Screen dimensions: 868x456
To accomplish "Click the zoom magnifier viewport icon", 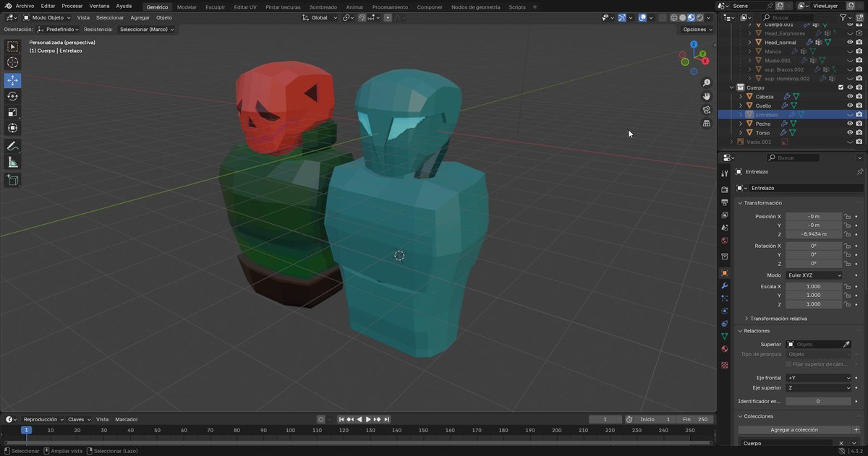I will 707,82.
